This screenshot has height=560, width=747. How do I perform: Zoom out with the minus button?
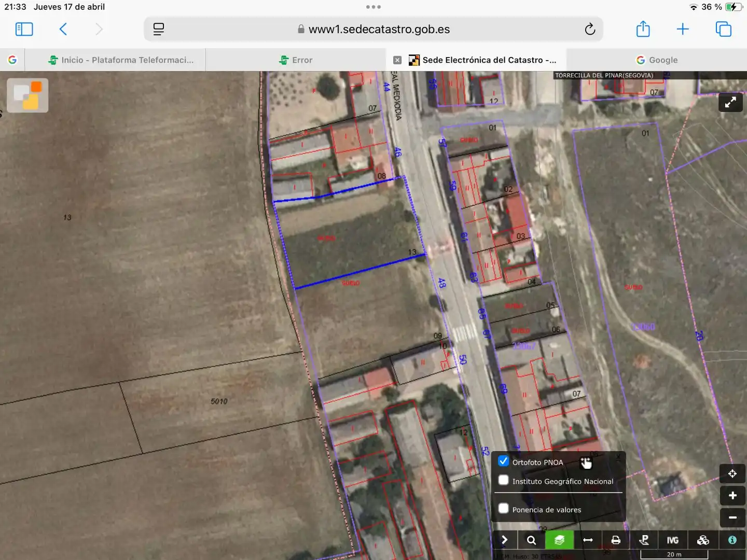[x=732, y=517]
